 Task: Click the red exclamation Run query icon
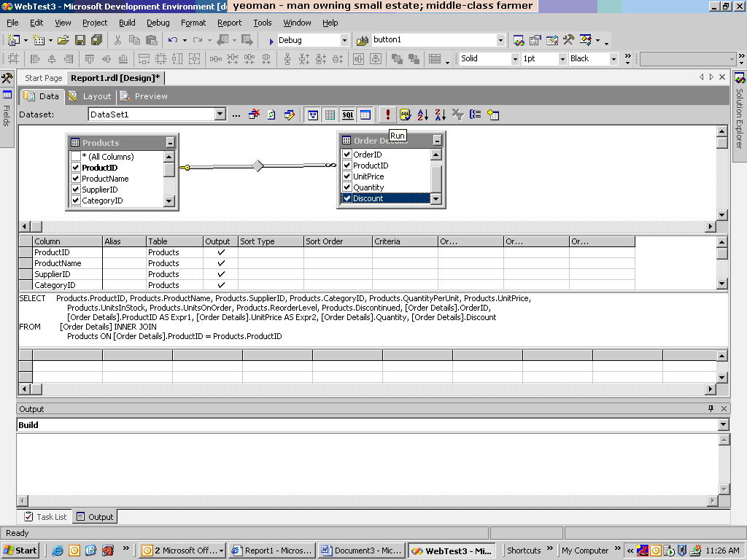388,114
